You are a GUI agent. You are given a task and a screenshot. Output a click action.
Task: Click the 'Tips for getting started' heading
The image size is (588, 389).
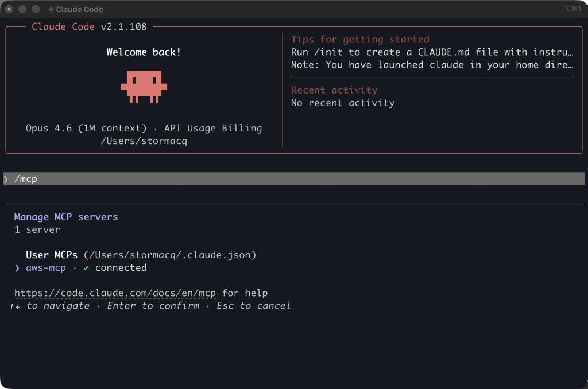tap(360, 40)
